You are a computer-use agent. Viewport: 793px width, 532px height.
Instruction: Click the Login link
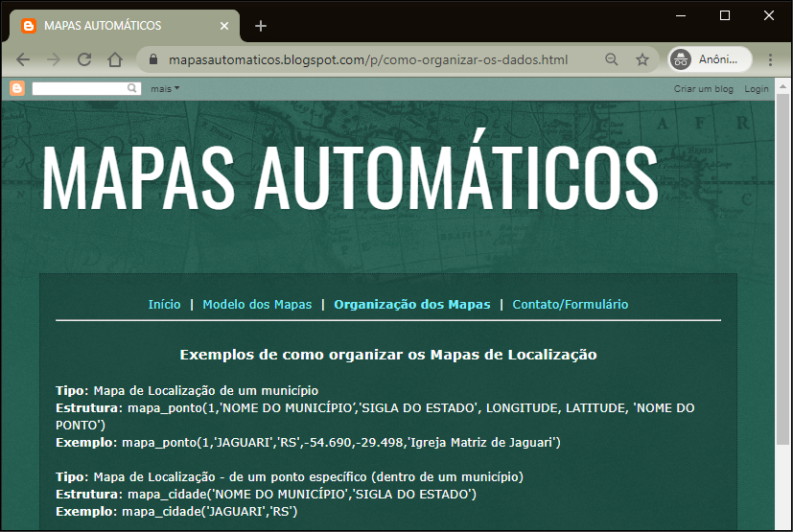[x=756, y=89]
